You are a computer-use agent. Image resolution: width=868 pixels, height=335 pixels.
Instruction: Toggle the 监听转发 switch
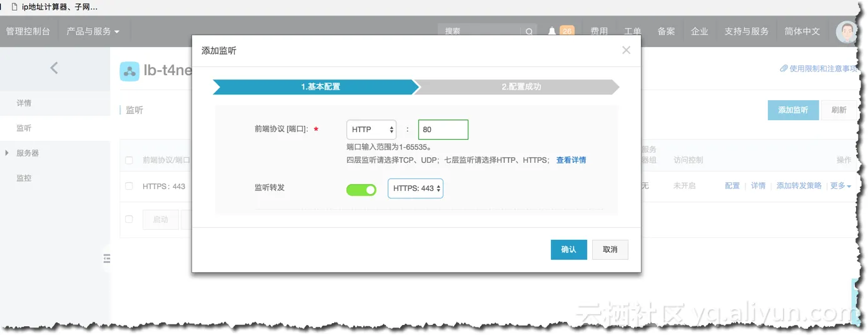pos(361,189)
